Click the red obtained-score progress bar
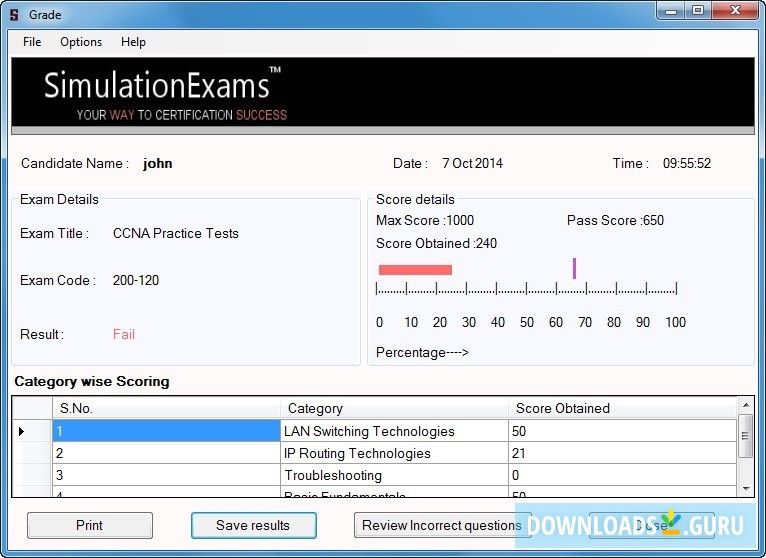The width and height of the screenshot is (766, 558). tap(415, 270)
